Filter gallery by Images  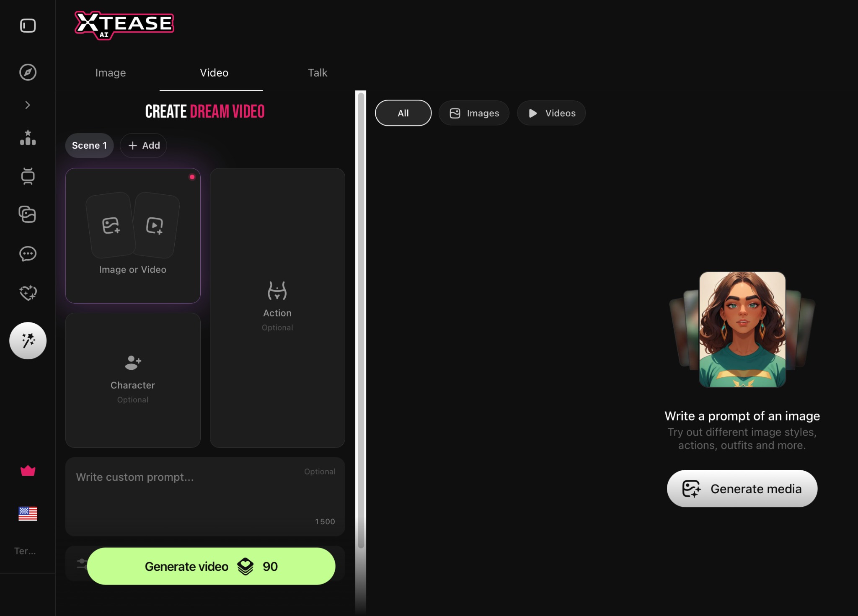474,113
